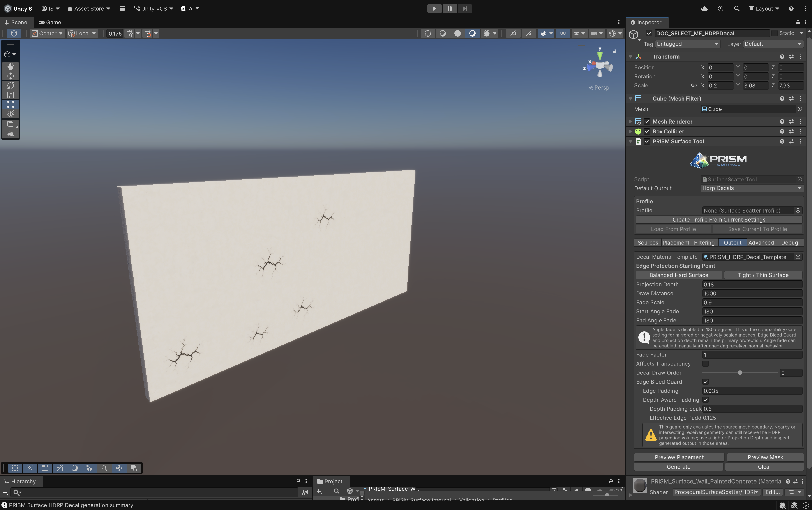
Task: Select the Move tool
Action: click(x=10, y=76)
